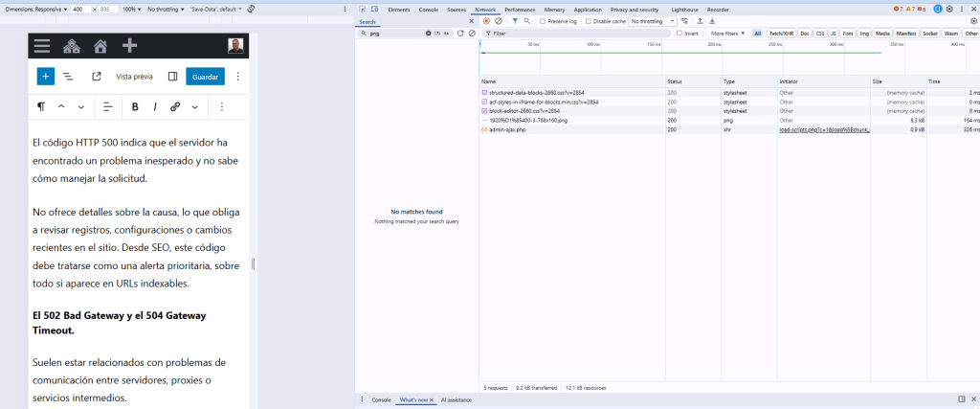Switch to the Console tab

pyautogui.click(x=428, y=9)
